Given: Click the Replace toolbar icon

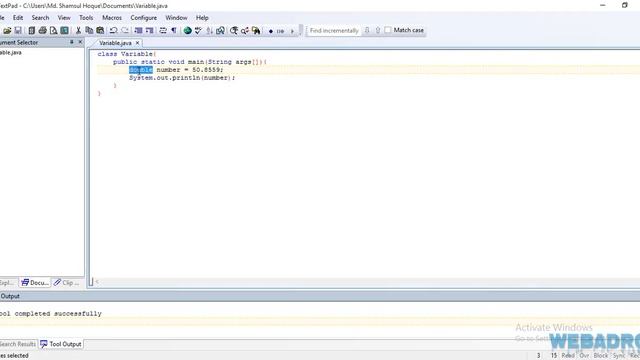Looking at the screenshot, I should (245, 31).
